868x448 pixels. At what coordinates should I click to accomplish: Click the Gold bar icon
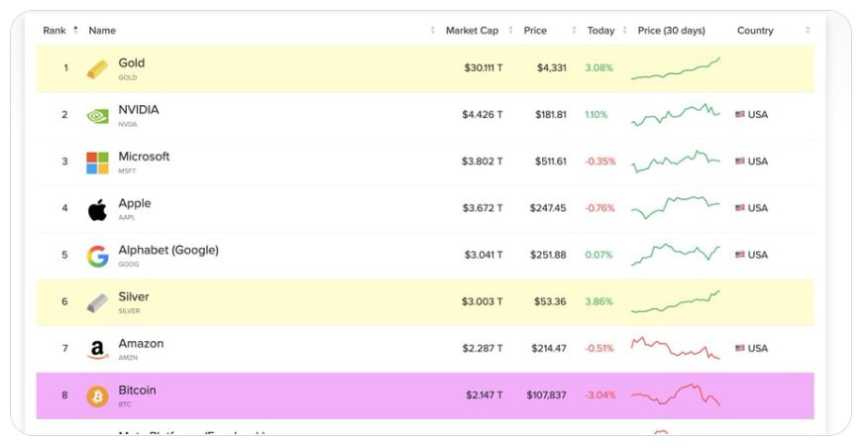coord(97,69)
